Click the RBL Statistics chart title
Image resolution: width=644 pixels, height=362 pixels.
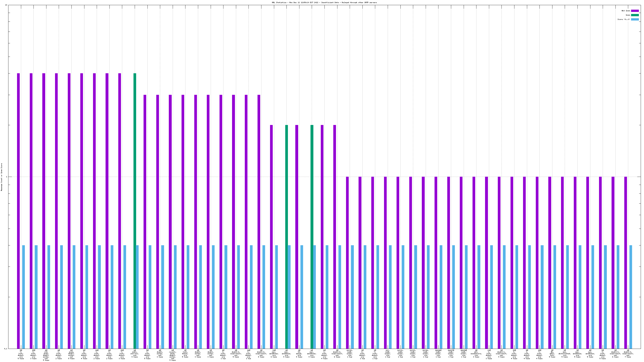tap(324, 2)
